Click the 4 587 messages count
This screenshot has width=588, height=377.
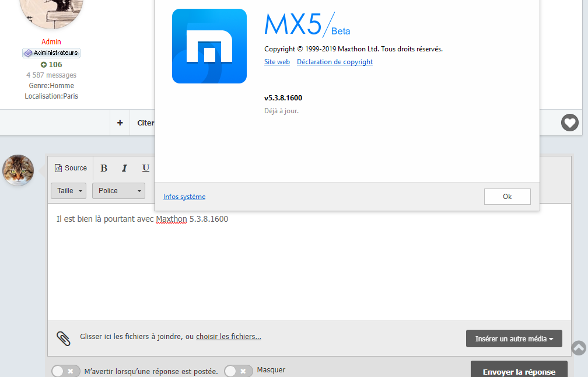(51, 75)
